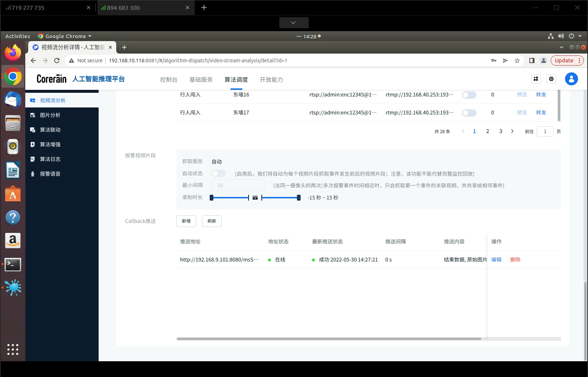Go back with the browser back arrow
The width and height of the screenshot is (588, 377).
33,61
